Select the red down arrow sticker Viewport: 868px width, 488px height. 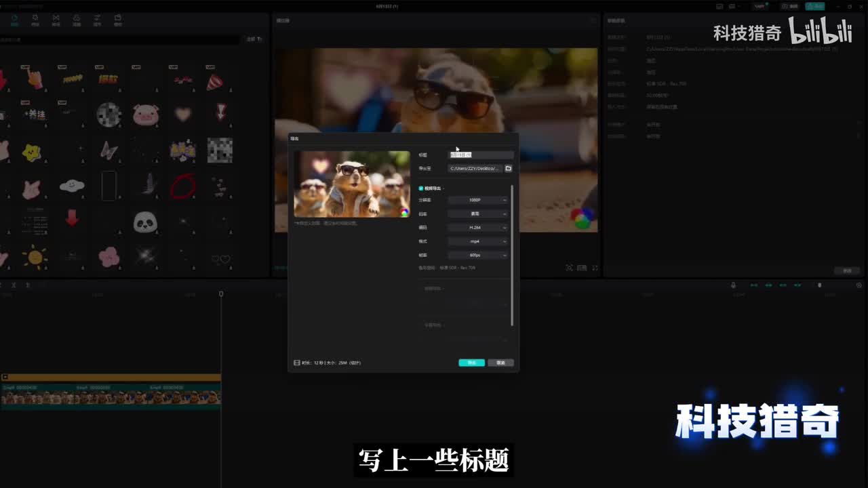pyautogui.click(x=72, y=218)
